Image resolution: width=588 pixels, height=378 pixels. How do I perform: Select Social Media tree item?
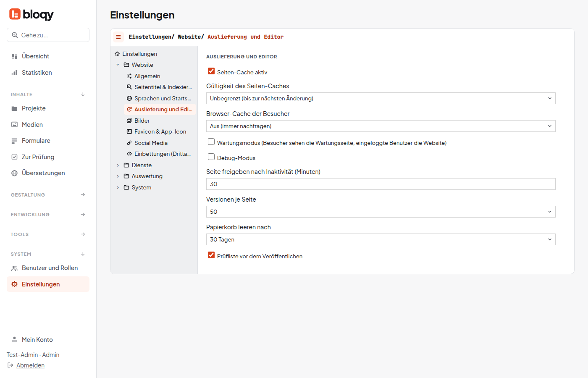pos(160,143)
